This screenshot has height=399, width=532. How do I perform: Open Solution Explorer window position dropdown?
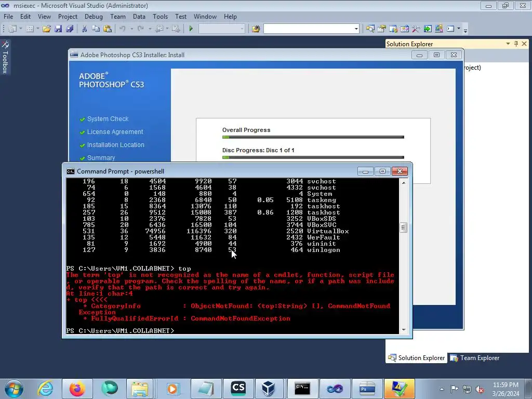(x=508, y=44)
